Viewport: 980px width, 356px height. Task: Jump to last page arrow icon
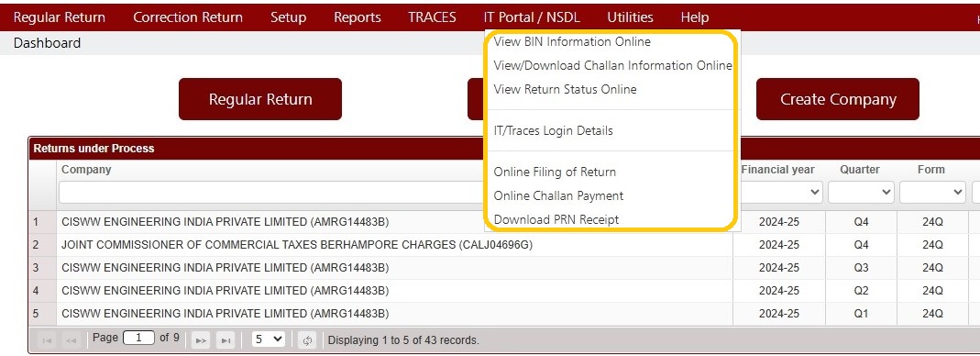(x=226, y=340)
